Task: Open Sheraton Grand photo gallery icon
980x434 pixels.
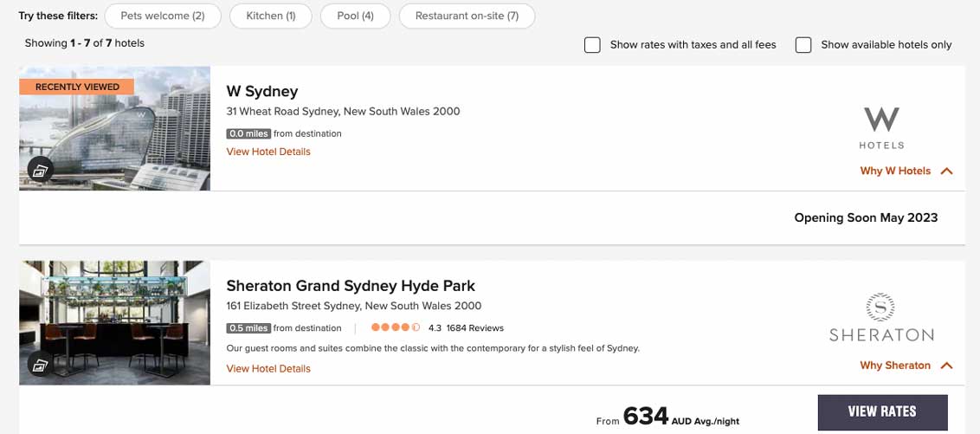Action: [x=40, y=365]
